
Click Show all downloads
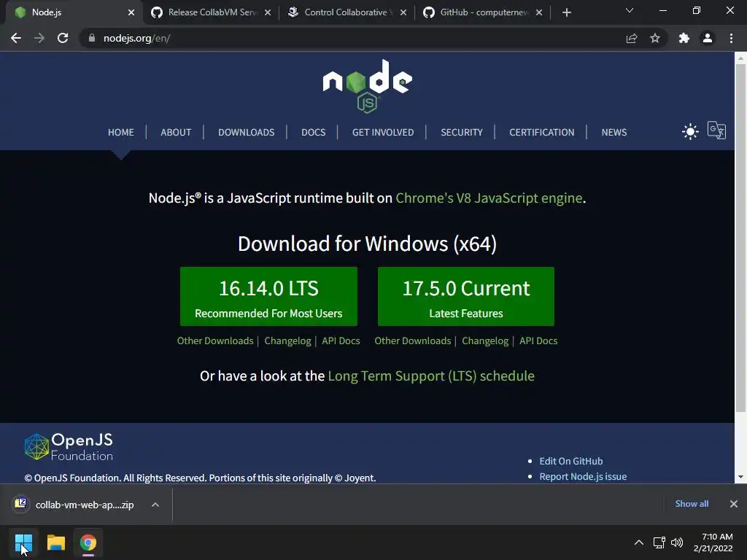pyautogui.click(x=692, y=504)
